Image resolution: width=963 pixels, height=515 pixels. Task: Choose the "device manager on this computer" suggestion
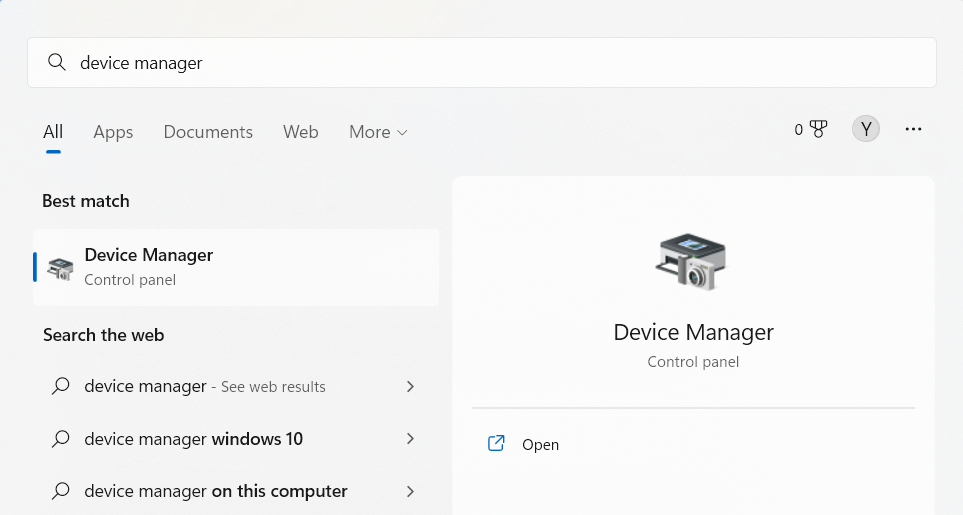coord(215,491)
